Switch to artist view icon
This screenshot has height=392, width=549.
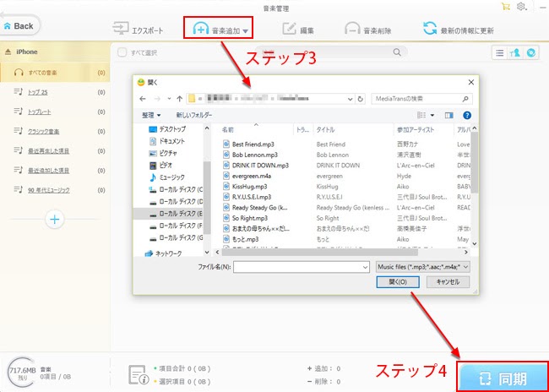[515, 53]
